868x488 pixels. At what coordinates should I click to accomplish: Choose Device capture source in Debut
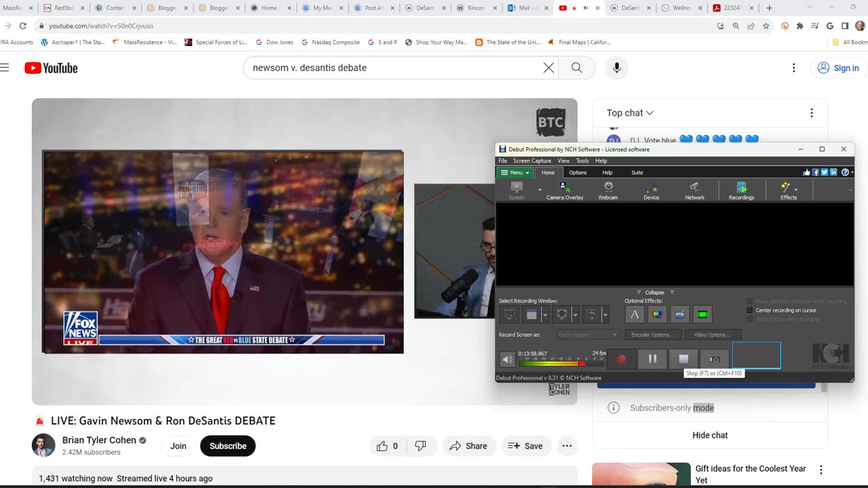coord(651,190)
